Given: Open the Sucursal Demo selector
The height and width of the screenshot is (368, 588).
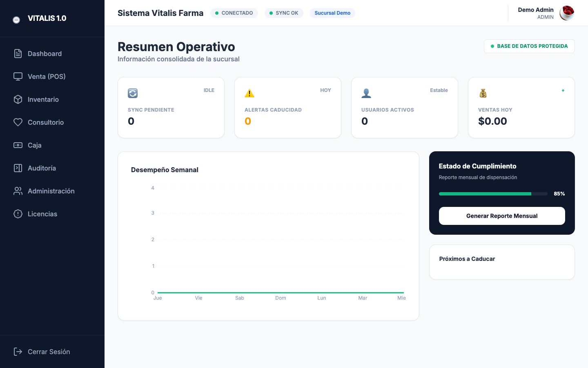Looking at the screenshot, I should [x=332, y=13].
